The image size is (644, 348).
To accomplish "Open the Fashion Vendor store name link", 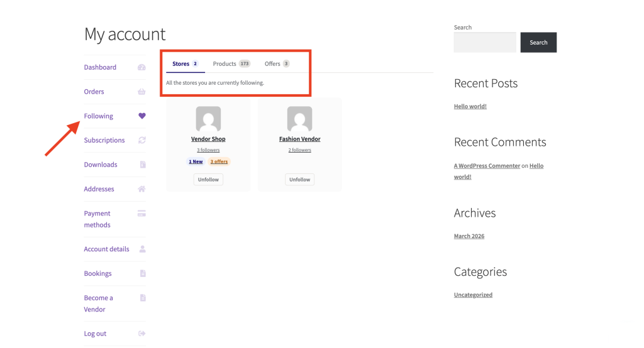I will 300,139.
